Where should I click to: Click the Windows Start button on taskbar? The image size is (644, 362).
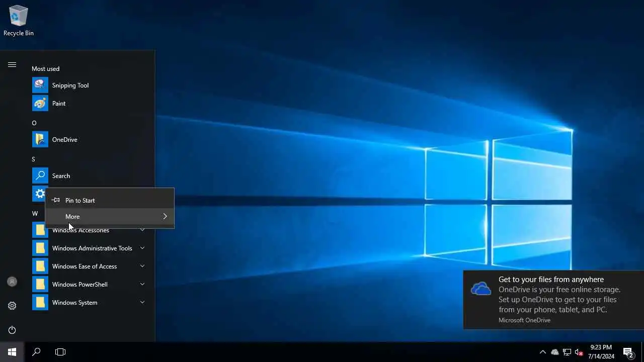[x=12, y=352]
